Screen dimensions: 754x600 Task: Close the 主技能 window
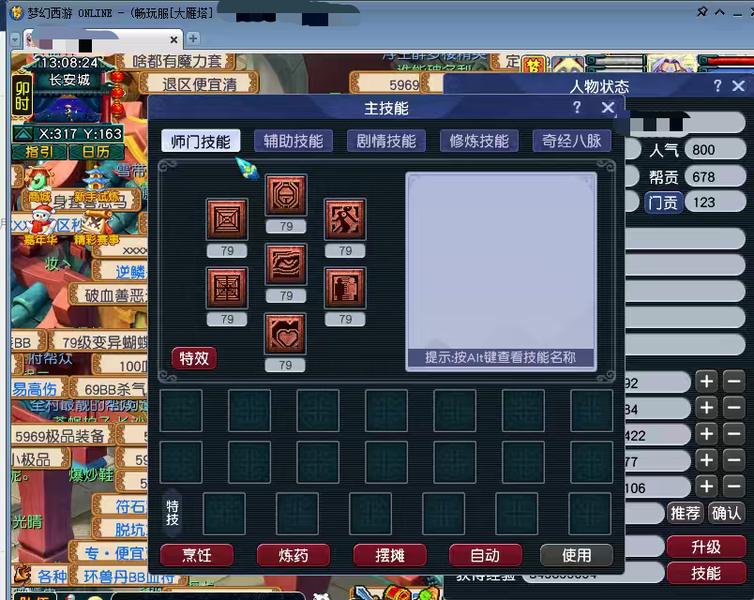608,107
